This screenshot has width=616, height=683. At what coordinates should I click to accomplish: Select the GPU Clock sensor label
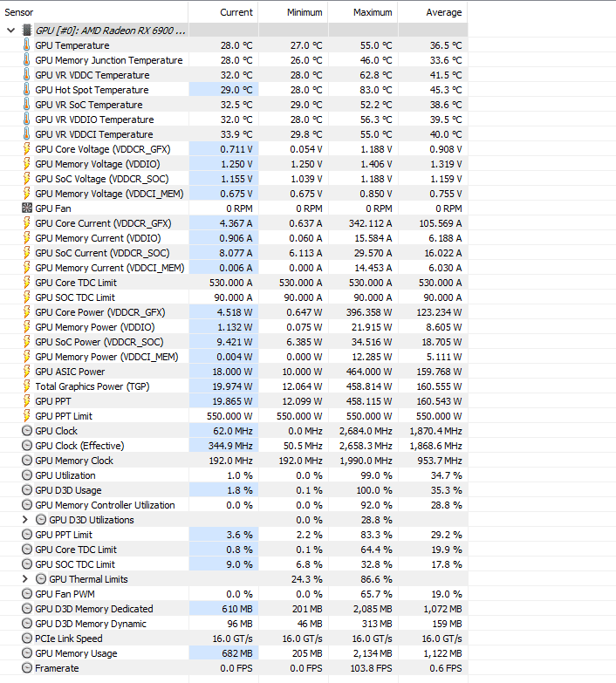click(56, 430)
